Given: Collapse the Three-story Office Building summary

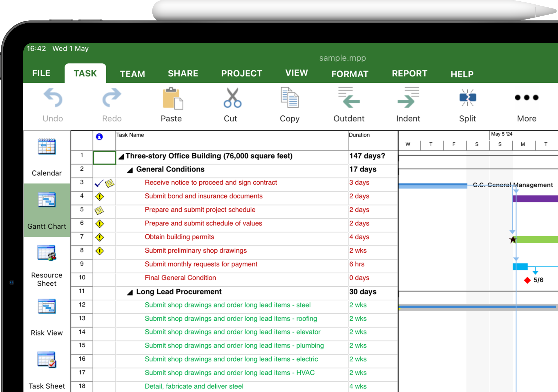Looking at the screenshot, I should pyautogui.click(x=121, y=156).
